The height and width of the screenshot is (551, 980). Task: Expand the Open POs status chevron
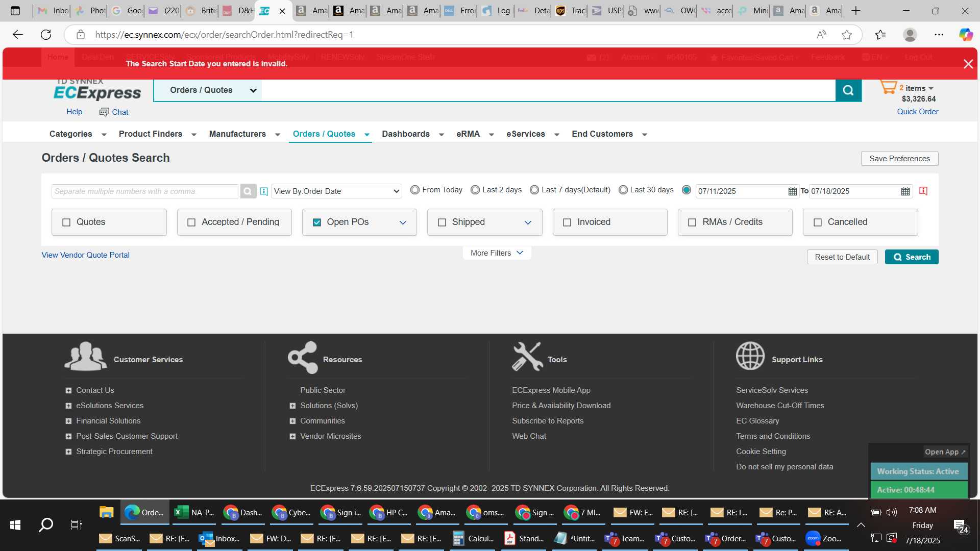[403, 222]
